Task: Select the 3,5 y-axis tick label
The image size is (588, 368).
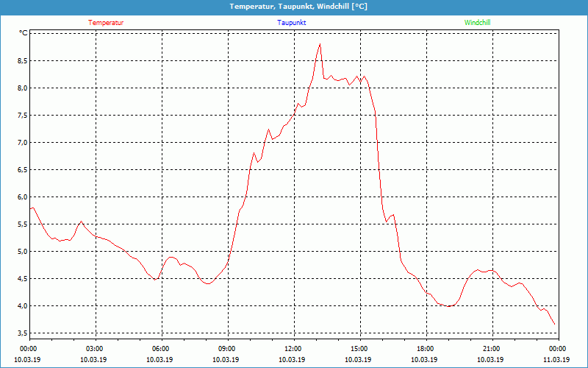Action: (23, 333)
